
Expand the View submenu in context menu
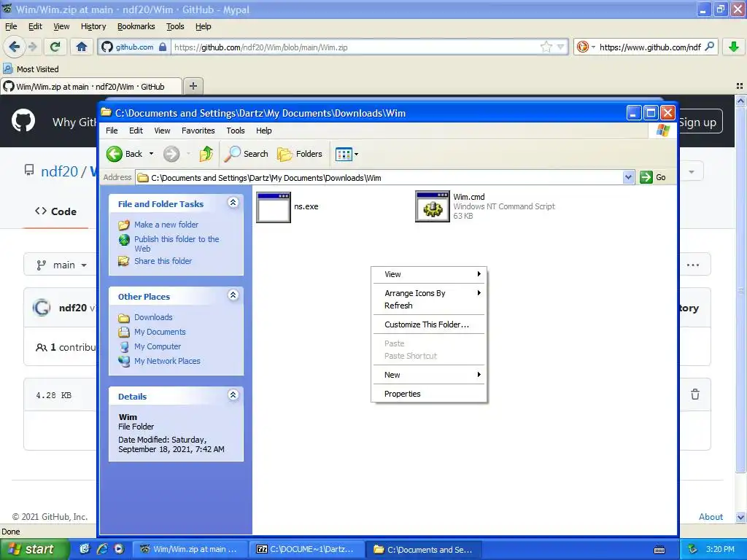click(429, 274)
